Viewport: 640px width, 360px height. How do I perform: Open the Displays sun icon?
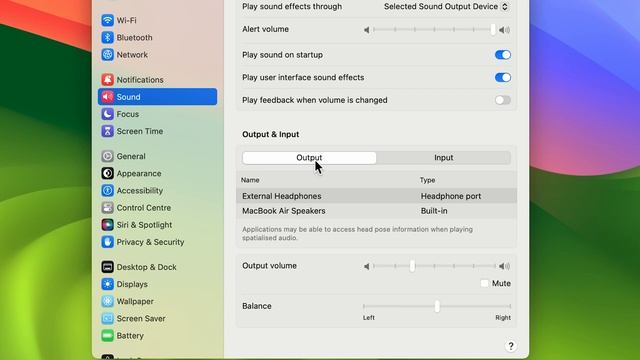[x=107, y=284]
